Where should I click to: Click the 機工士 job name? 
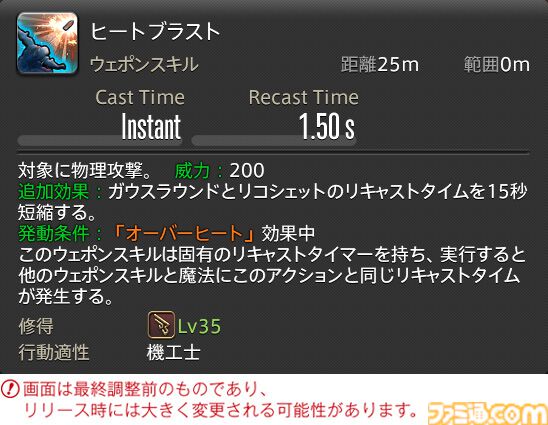(173, 352)
